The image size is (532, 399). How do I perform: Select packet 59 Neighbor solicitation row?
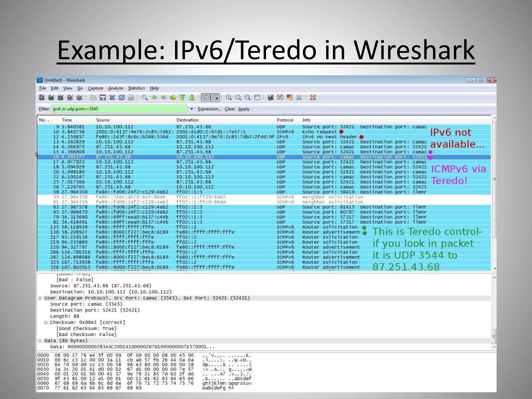tap(264, 197)
